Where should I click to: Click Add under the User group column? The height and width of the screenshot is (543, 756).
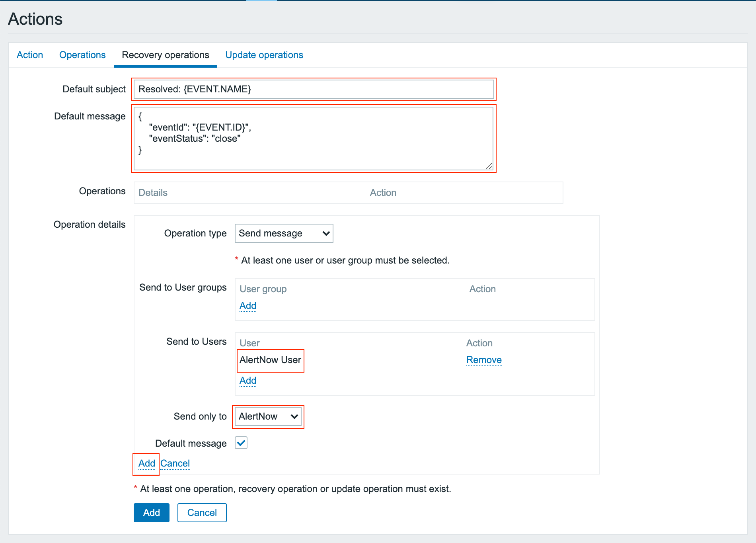[248, 306]
